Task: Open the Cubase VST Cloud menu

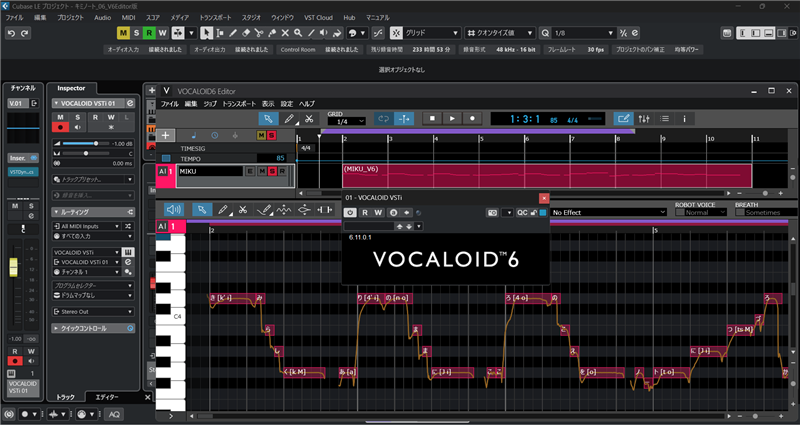Action: (x=318, y=17)
